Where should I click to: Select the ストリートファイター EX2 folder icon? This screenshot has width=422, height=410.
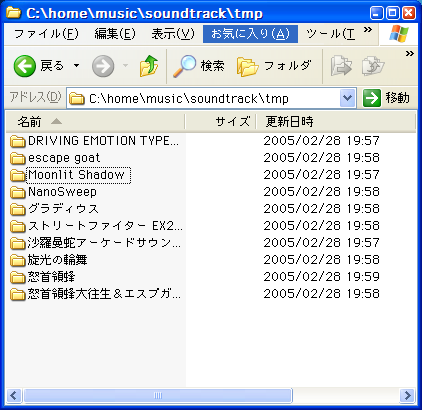18,226
